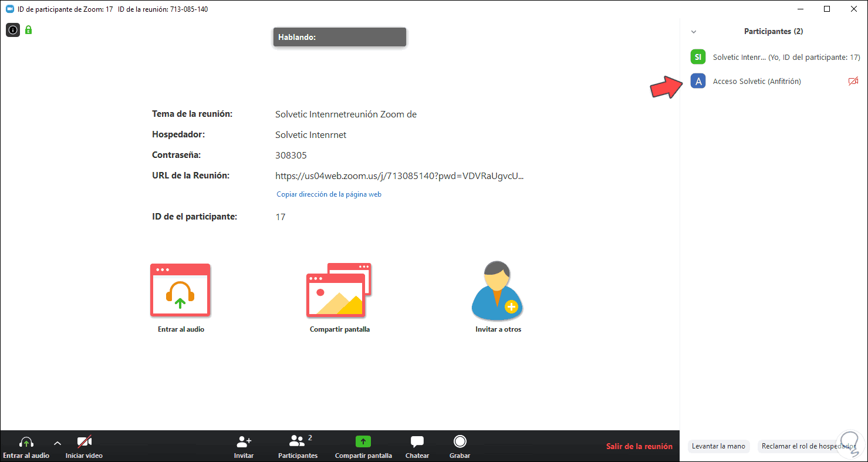Click the Invitar a otros person tile
This screenshot has width=868, height=462.
point(497,290)
